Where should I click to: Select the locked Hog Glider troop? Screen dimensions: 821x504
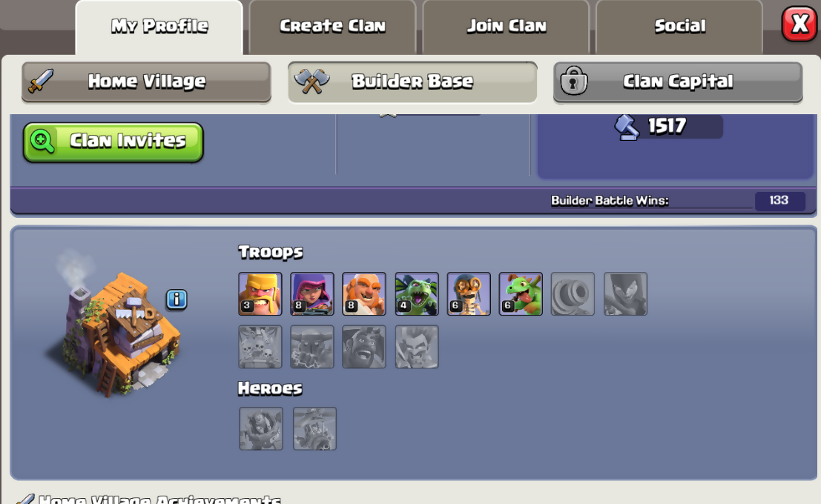point(364,346)
